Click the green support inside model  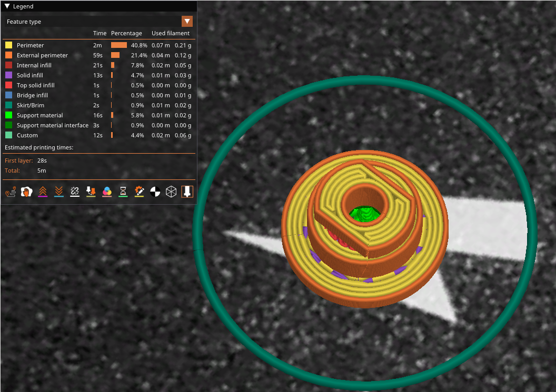(365, 214)
